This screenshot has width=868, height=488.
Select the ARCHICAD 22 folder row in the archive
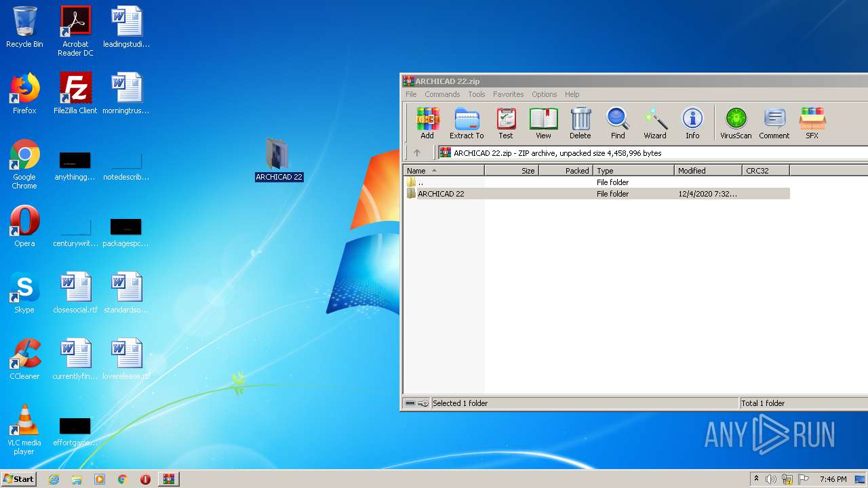[597, 194]
